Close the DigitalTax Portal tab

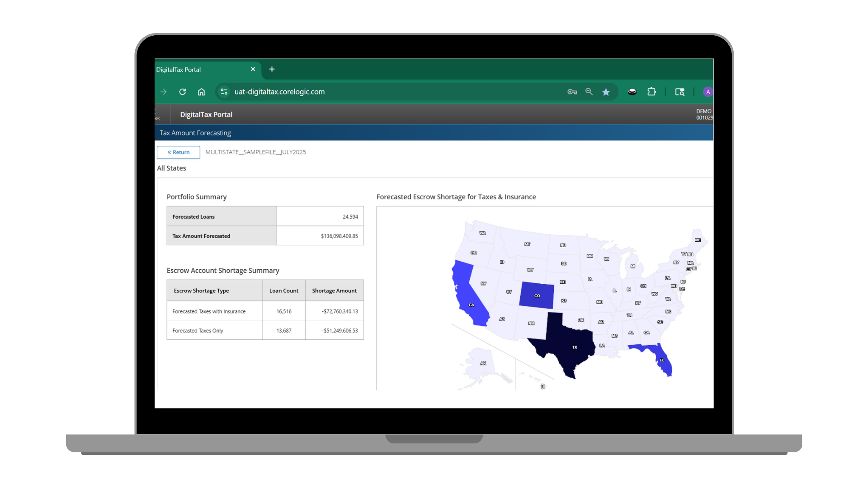[x=253, y=69]
